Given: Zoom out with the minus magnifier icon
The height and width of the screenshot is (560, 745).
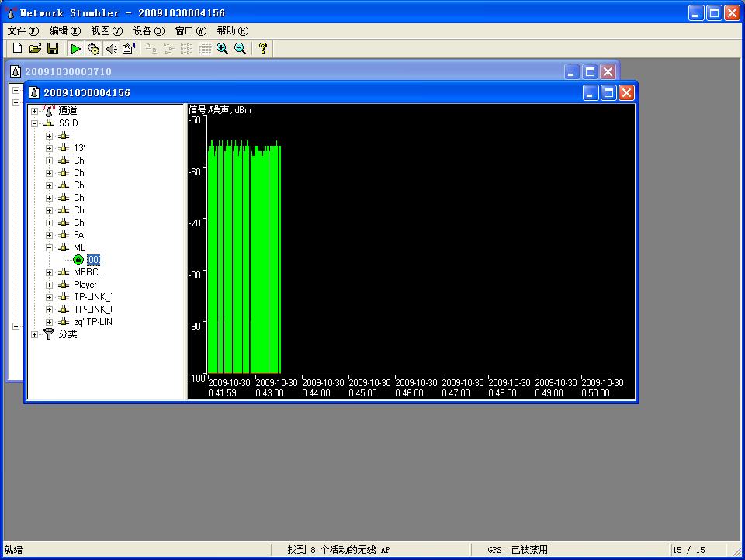Looking at the screenshot, I should click(x=240, y=48).
